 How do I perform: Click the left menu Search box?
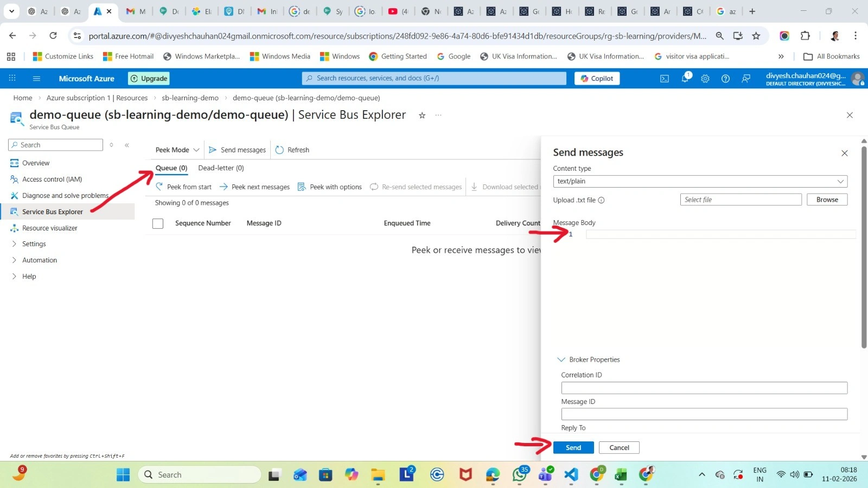(x=55, y=145)
